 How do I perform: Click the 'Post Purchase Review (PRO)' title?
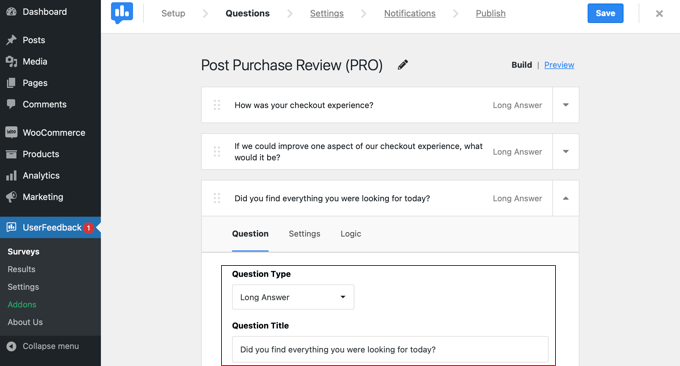click(292, 65)
